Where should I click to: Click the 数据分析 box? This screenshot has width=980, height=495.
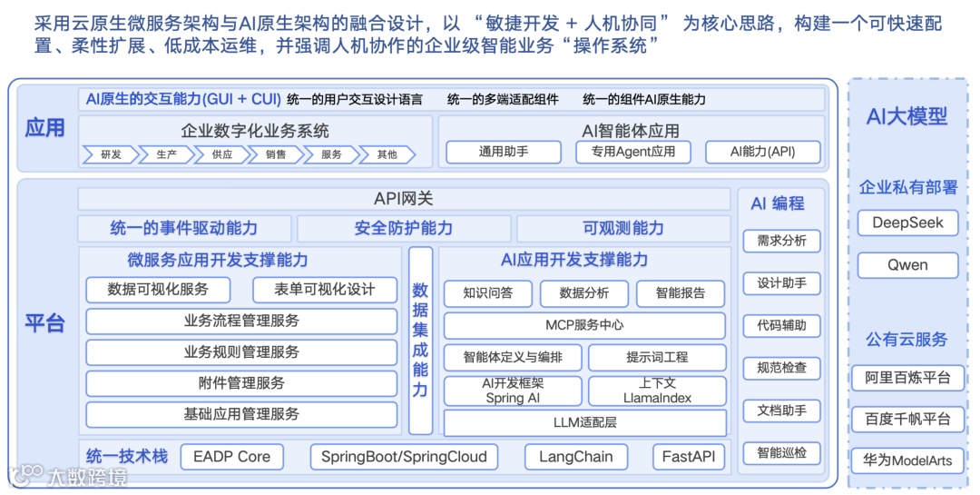(x=583, y=293)
